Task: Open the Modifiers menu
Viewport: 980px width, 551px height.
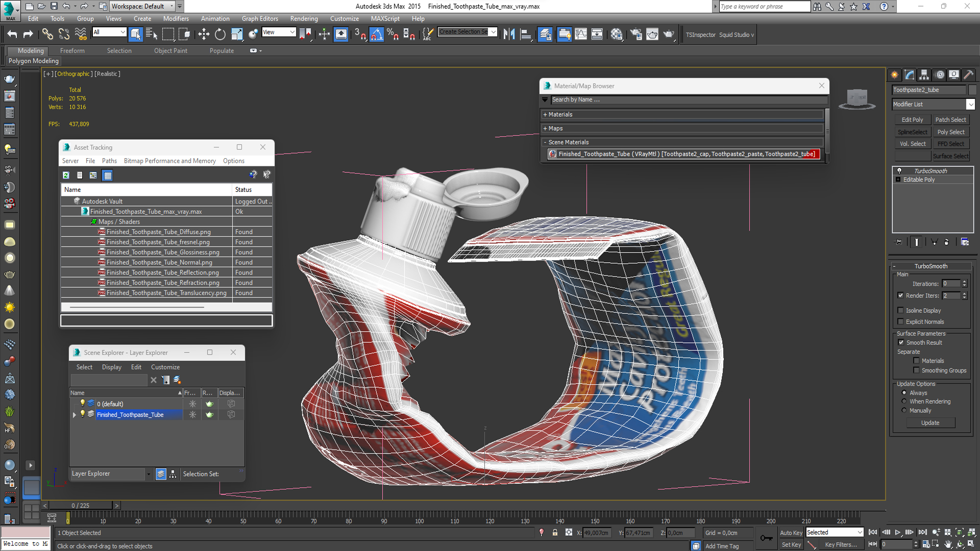Action: pyautogui.click(x=176, y=18)
